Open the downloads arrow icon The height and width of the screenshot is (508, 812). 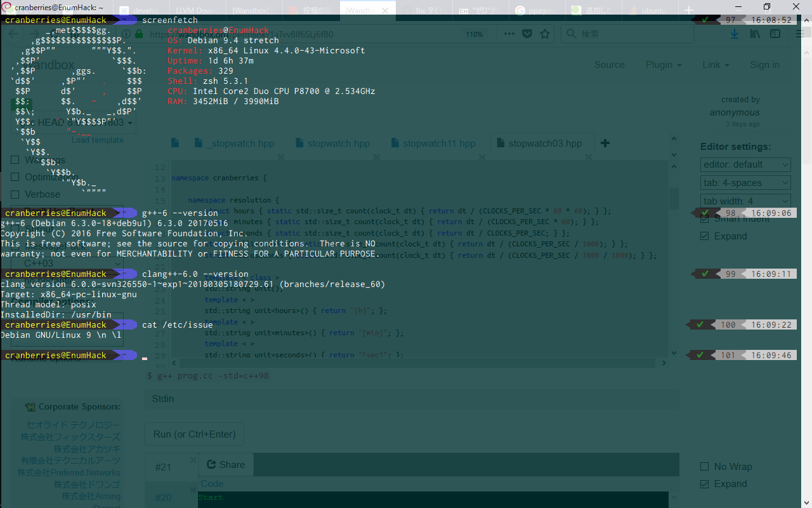735,34
